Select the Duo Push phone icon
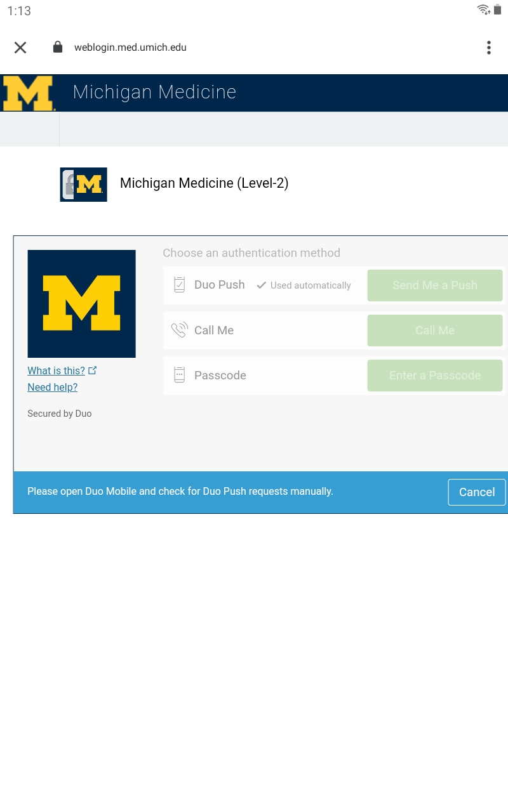This screenshot has height=812, width=508. [x=179, y=285]
